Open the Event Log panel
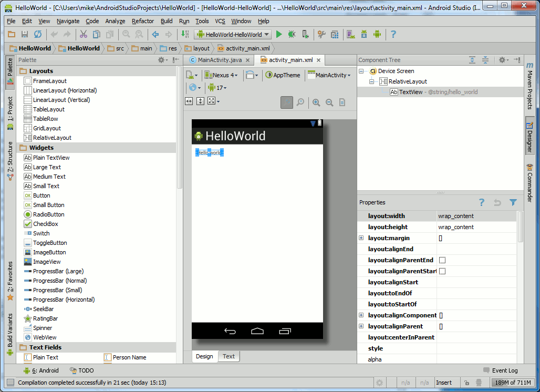540x392 pixels. click(x=501, y=370)
